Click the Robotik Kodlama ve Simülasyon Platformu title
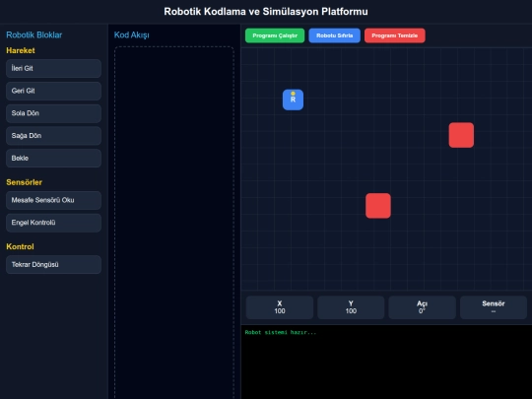532x399 pixels. pos(266,12)
